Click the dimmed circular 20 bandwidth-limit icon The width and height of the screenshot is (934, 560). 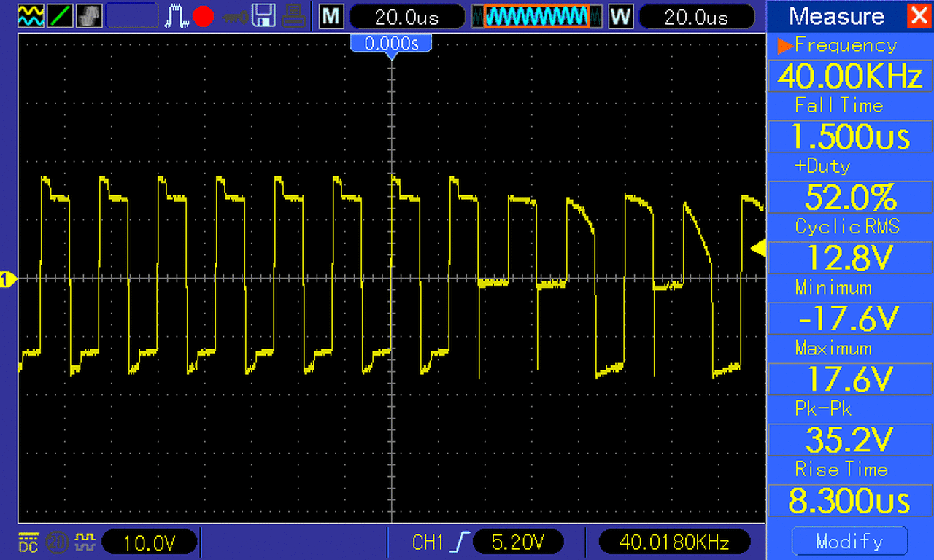(56, 542)
